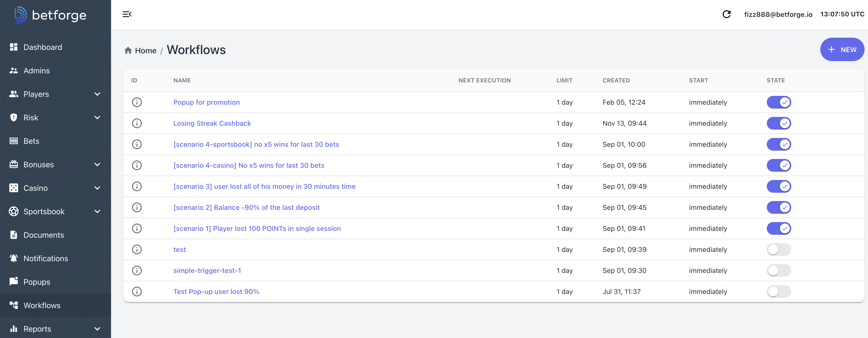This screenshot has height=338, width=868.
Task: Toggle off scenario 4-sportsbook workflow state
Action: 779,144
